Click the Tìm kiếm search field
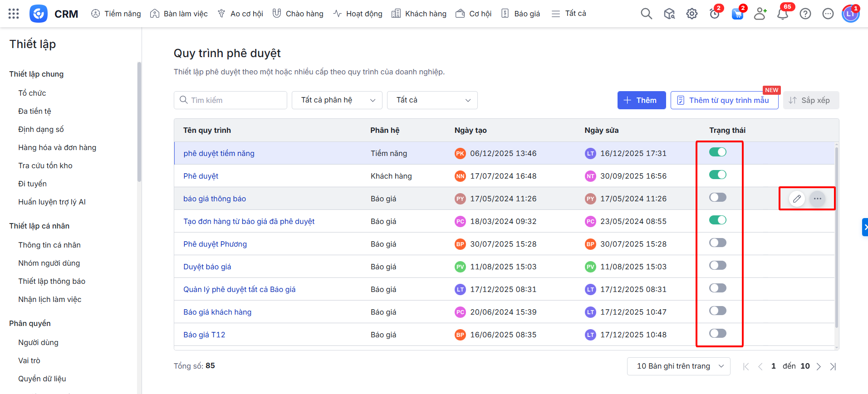The width and height of the screenshot is (868, 394). pos(230,100)
